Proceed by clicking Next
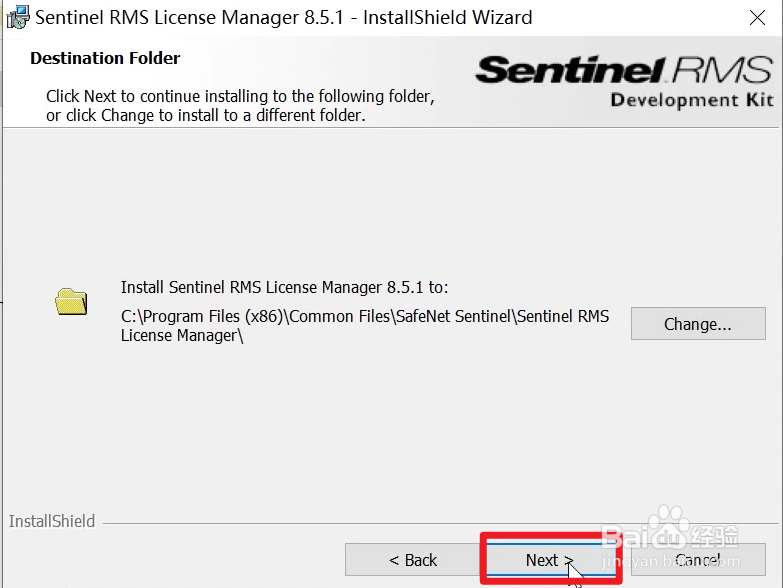This screenshot has width=783, height=588. click(x=549, y=560)
